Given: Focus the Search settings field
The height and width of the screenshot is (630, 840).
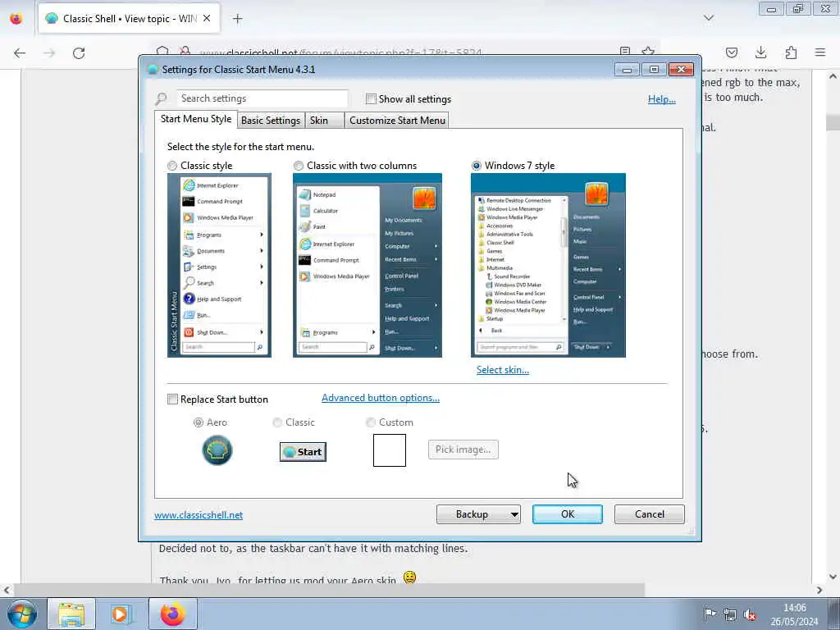Looking at the screenshot, I should coord(262,98).
